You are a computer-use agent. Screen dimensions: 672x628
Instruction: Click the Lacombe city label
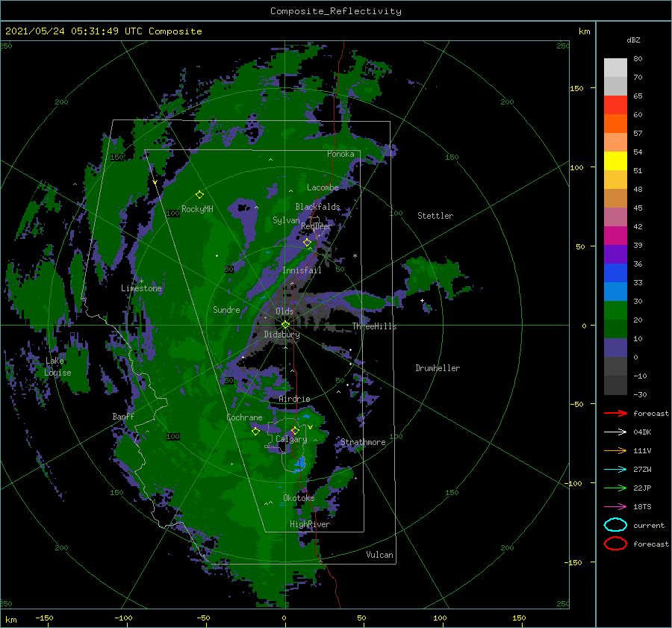pos(323,187)
